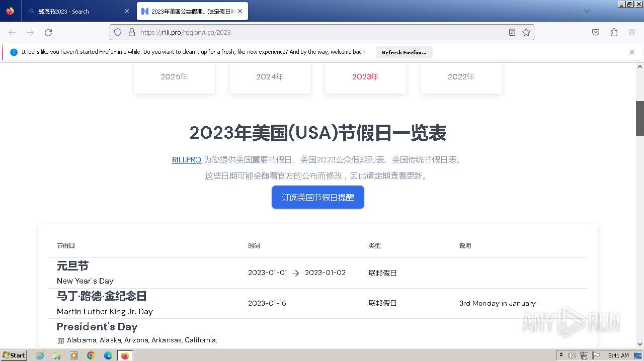Click the 节假日 column header

tap(66, 246)
